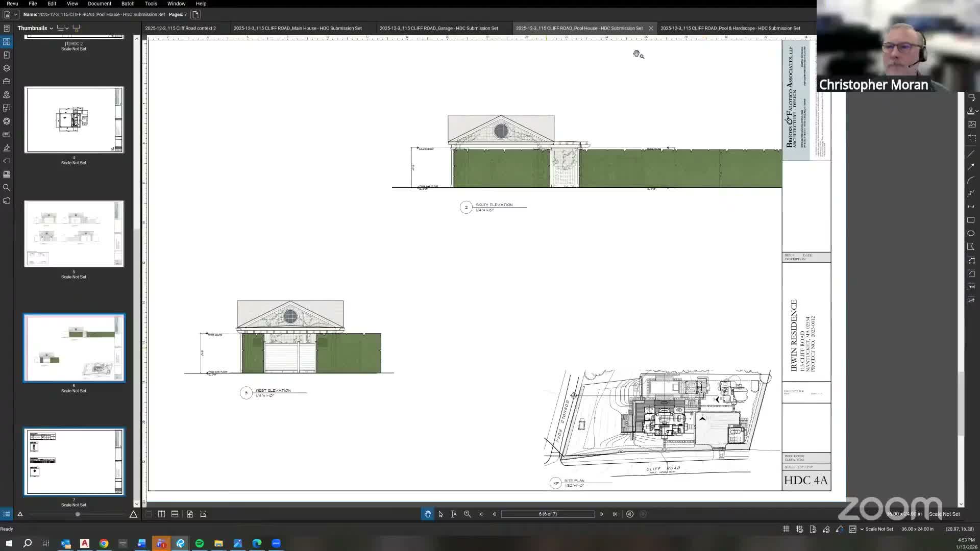Open the Tools menu
The image size is (980, 551).
pyautogui.click(x=151, y=4)
